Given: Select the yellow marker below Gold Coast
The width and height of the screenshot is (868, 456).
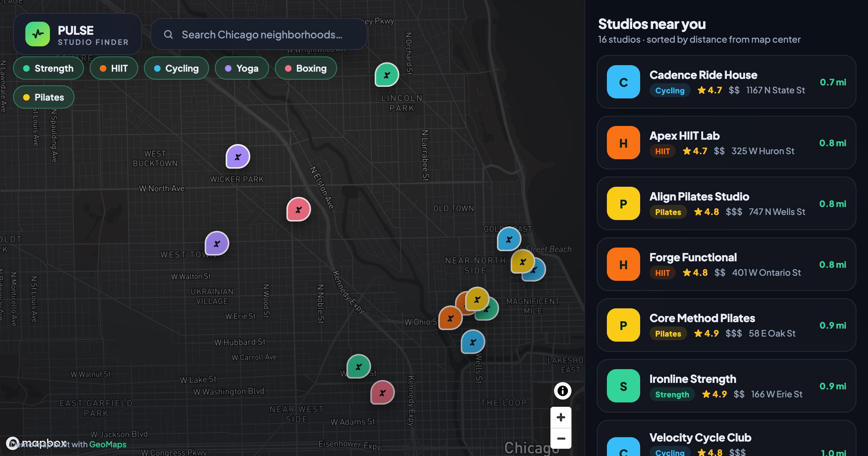Looking at the screenshot, I should tap(523, 261).
